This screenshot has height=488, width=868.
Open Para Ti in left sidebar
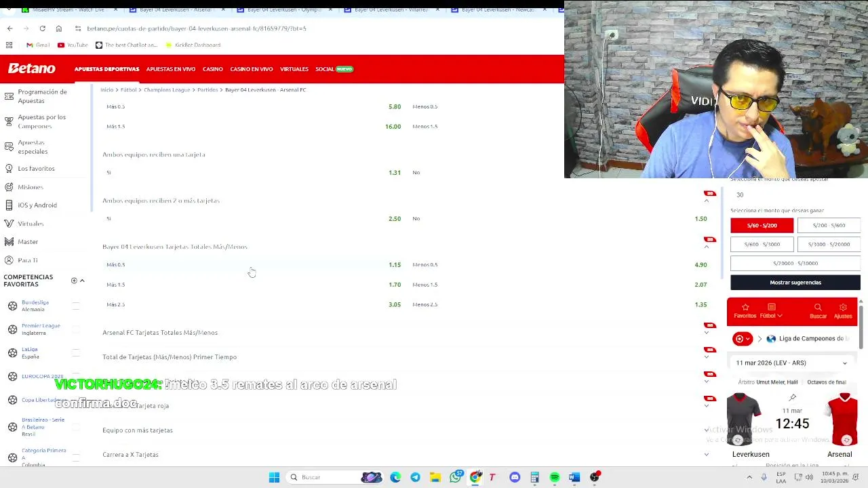[28, 260]
